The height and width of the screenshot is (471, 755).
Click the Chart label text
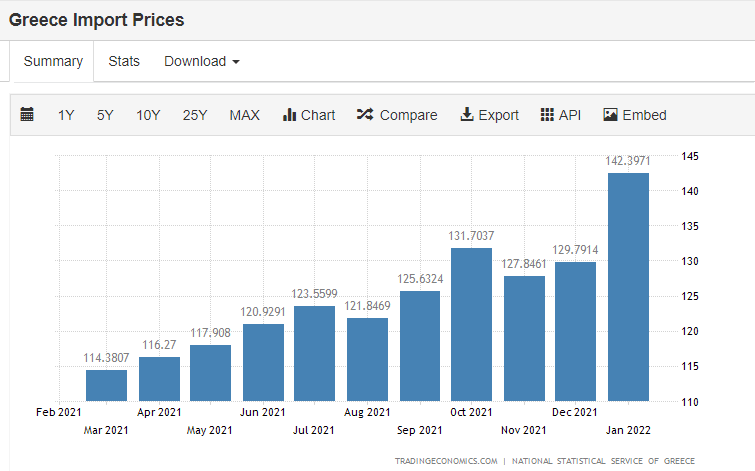318,115
